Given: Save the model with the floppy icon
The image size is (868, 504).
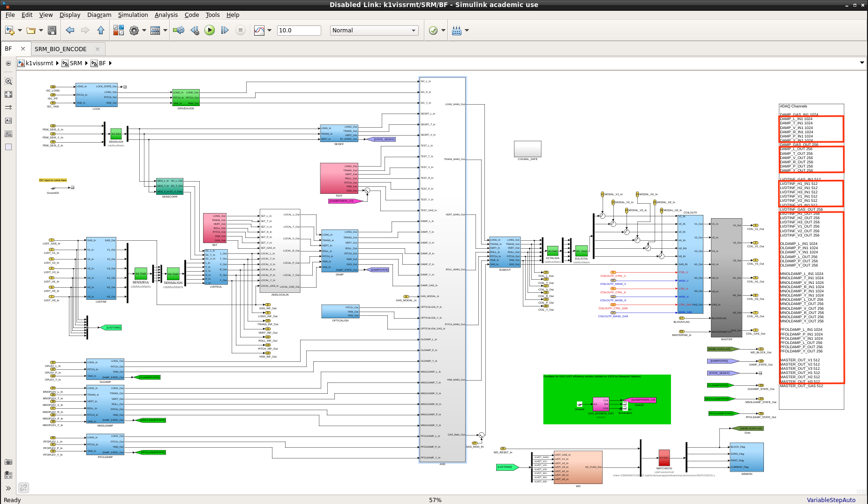Looking at the screenshot, I should [x=52, y=31].
